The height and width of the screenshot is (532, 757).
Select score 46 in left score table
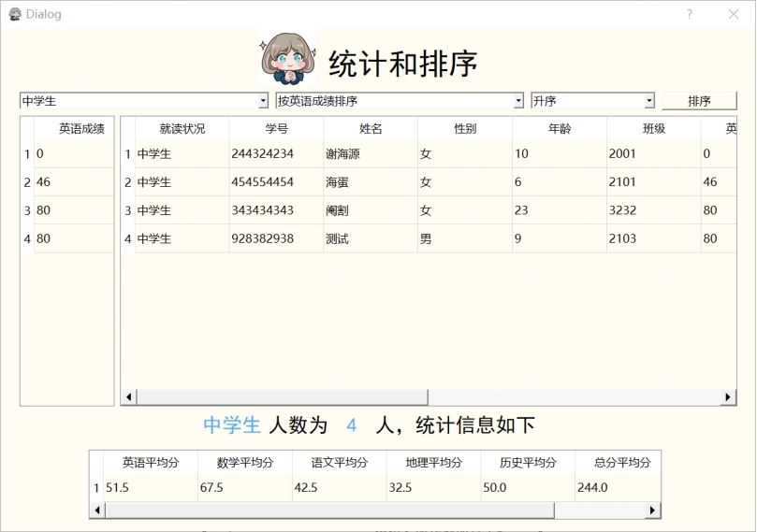(x=74, y=181)
